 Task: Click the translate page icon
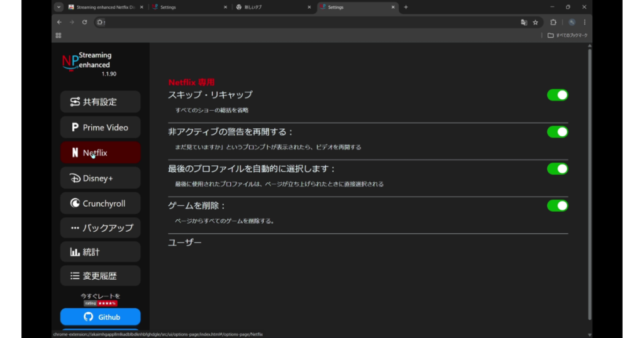[x=523, y=22]
